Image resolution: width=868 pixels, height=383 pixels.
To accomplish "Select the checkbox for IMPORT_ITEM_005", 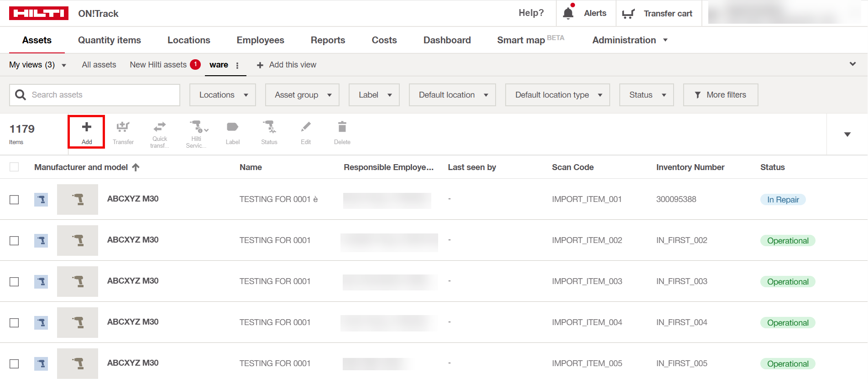I will [14, 364].
